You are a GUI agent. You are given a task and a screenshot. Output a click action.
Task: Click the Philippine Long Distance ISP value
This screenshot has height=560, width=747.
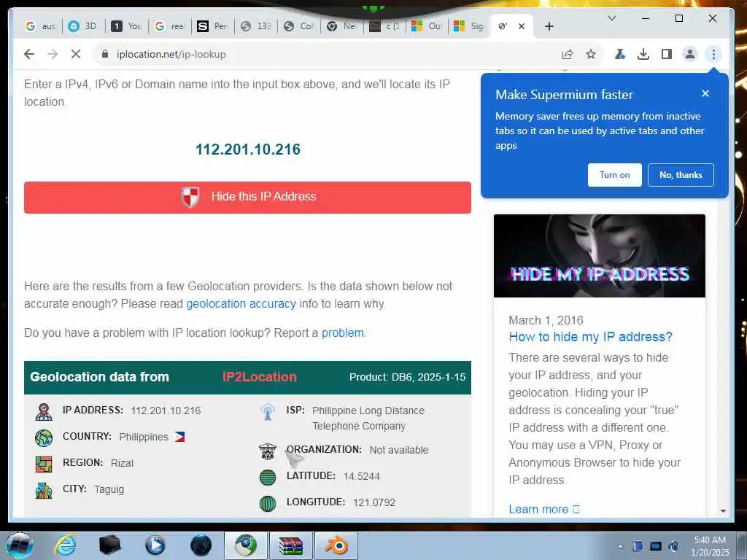point(368,418)
